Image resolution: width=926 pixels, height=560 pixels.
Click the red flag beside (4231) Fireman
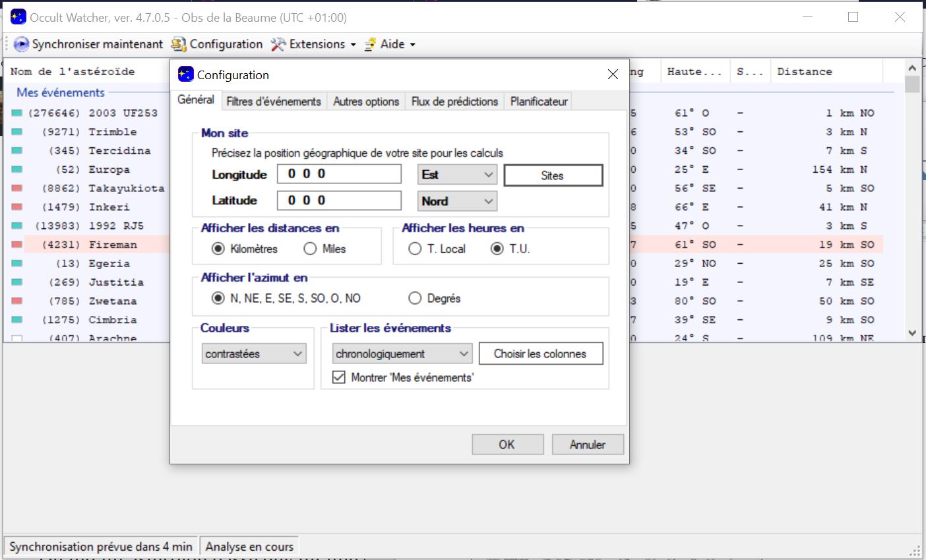(17, 245)
